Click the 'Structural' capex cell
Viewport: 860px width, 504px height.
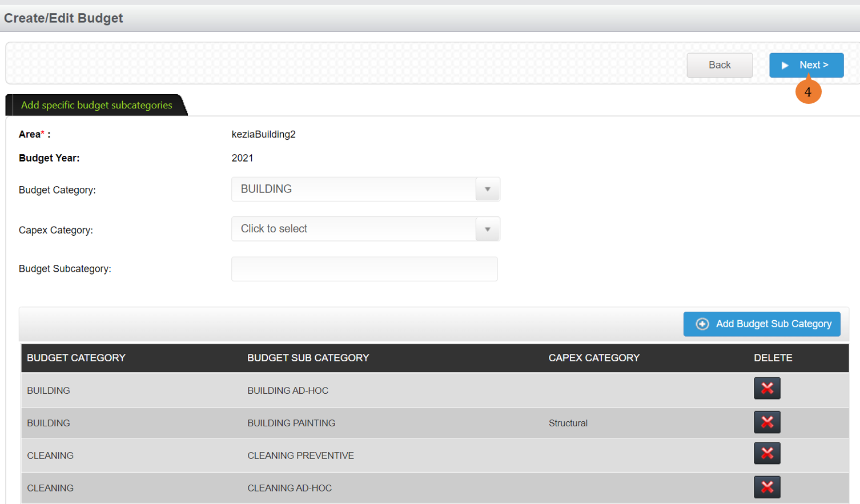[568, 423]
